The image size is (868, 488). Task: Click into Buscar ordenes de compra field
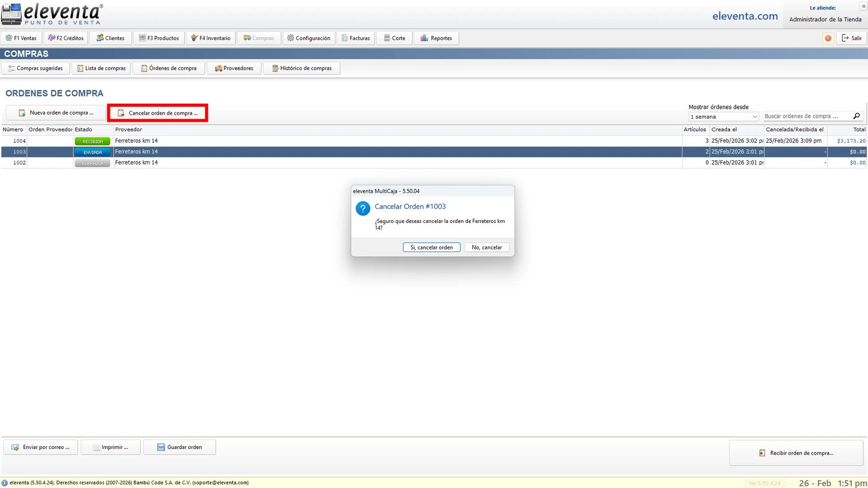[x=807, y=116]
